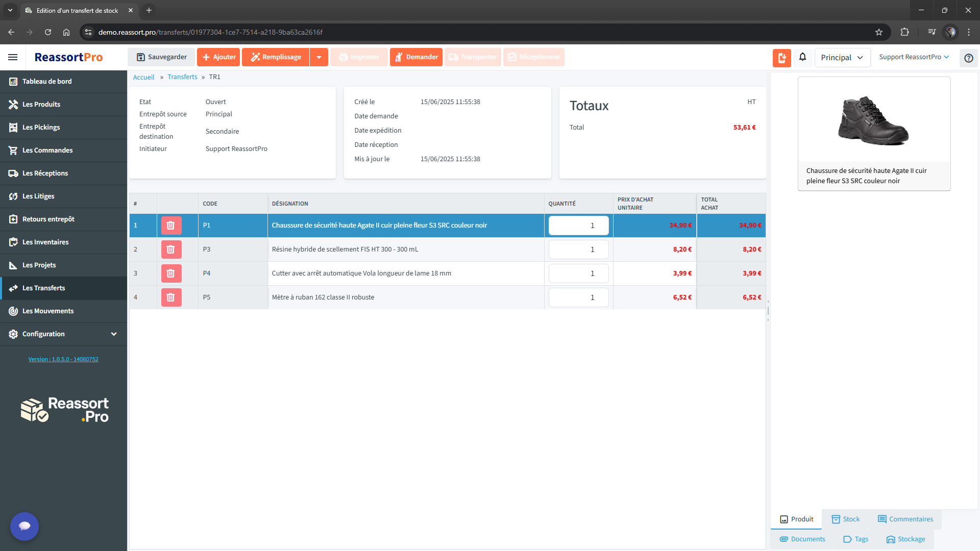Click the safety shoe product thumbnail
Viewport: 980px width, 551px height.
click(x=874, y=120)
